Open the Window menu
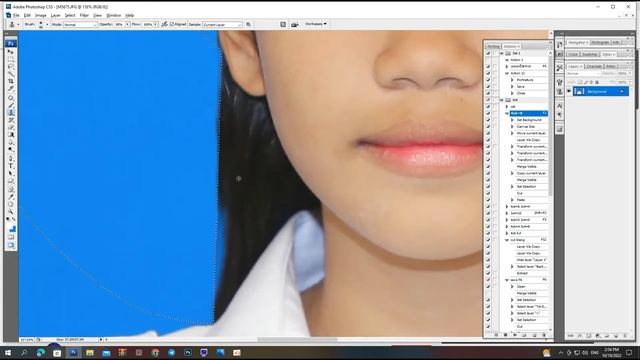640x360 pixels. (x=113, y=15)
